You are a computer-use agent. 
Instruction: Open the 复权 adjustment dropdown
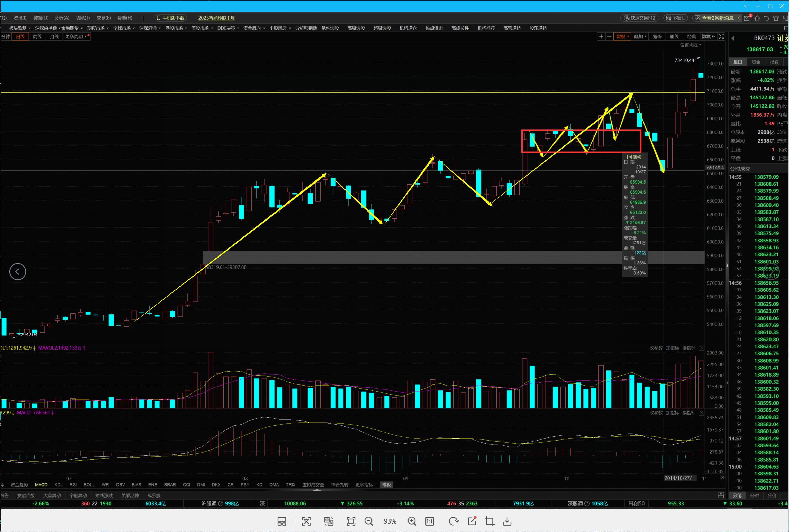coord(622,36)
